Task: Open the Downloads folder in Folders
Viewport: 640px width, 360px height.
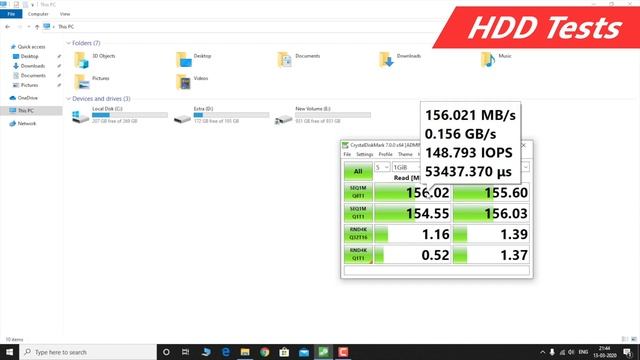Action: (x=400, y=59)
